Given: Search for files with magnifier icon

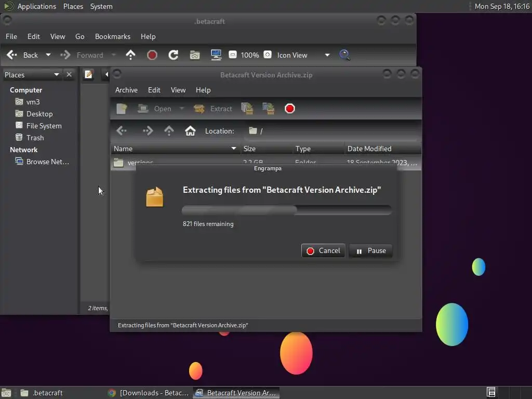Looking at the screenshot, I should tap(345, 55).
